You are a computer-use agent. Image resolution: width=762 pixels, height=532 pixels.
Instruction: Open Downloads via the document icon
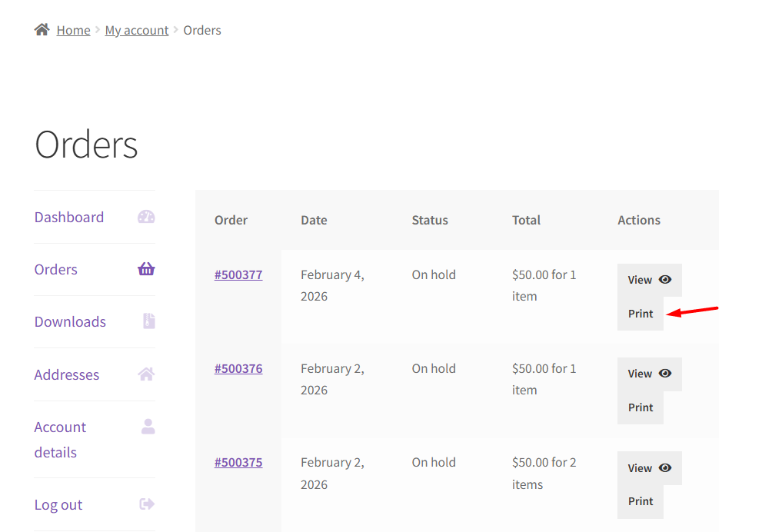coord(146,321)
